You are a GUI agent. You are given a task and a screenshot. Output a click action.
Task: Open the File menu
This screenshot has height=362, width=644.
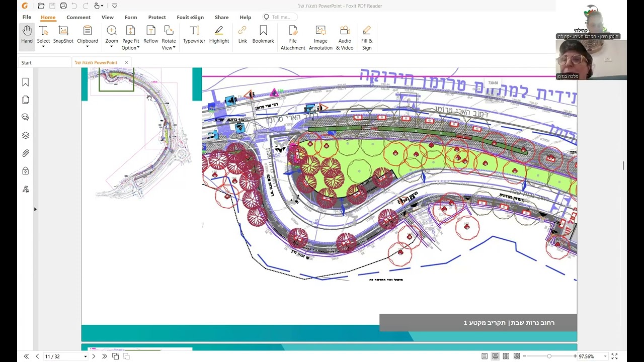click(27, 17)
